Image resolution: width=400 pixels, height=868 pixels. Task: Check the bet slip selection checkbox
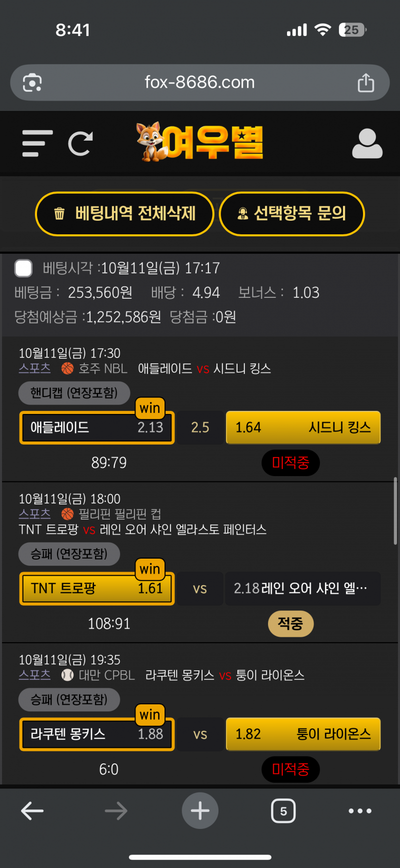pyautogui.click(x=23, y=268)
